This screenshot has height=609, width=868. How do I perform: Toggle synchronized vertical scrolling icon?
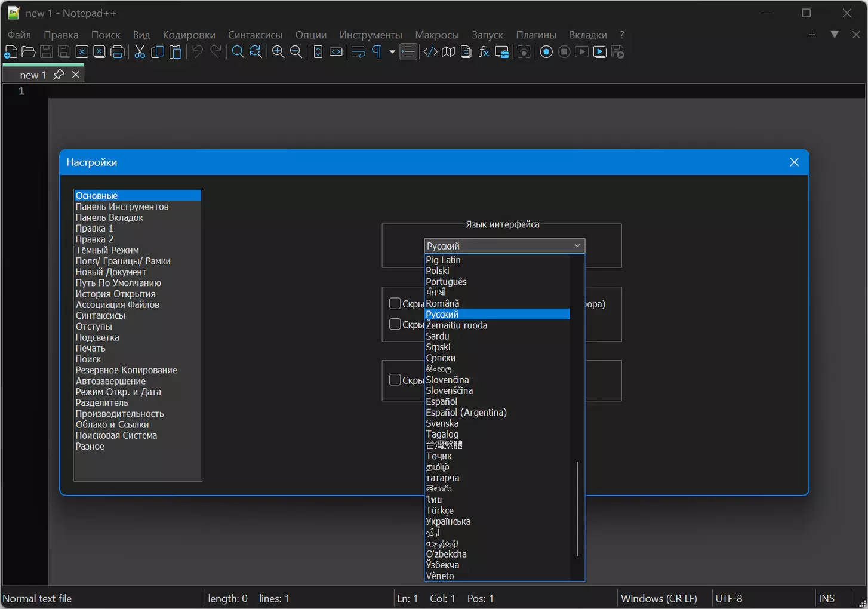click(318, 52)
